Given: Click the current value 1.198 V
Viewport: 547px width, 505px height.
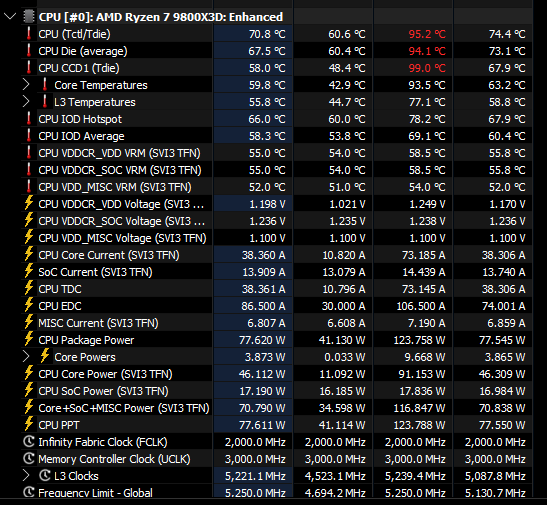Looking at the screenshot, I should coord(267,204).
